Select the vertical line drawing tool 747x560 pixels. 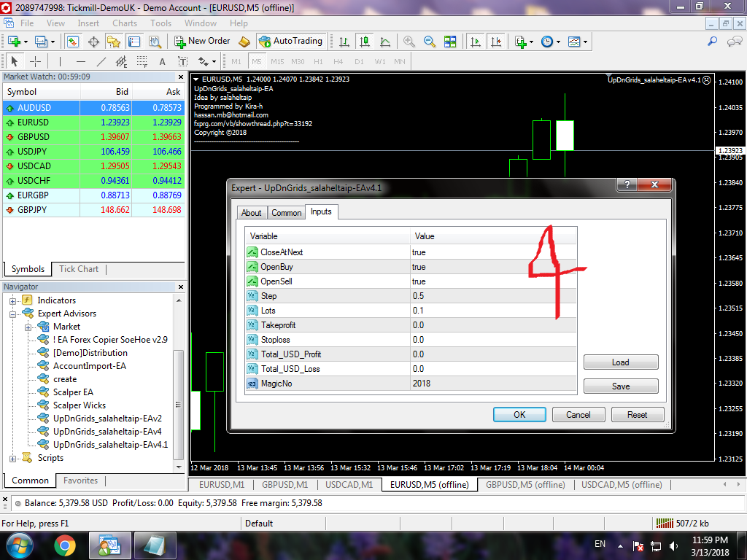tap(60, 61)
